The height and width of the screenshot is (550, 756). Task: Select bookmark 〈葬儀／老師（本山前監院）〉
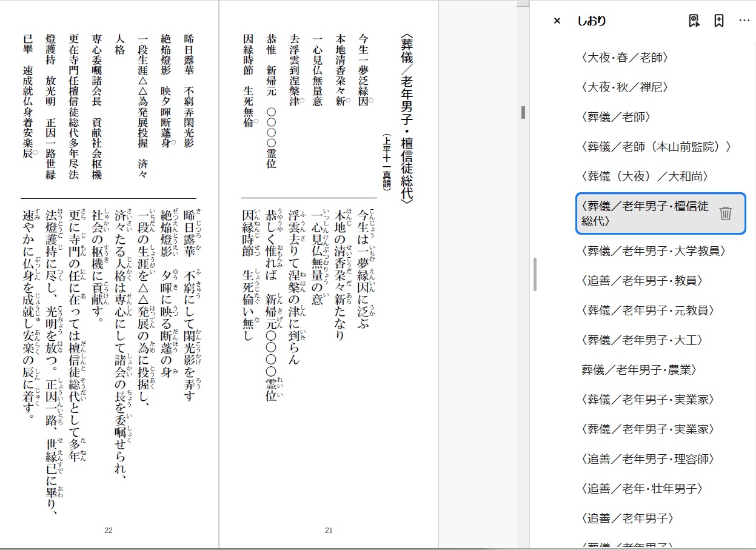pos(656,147)
